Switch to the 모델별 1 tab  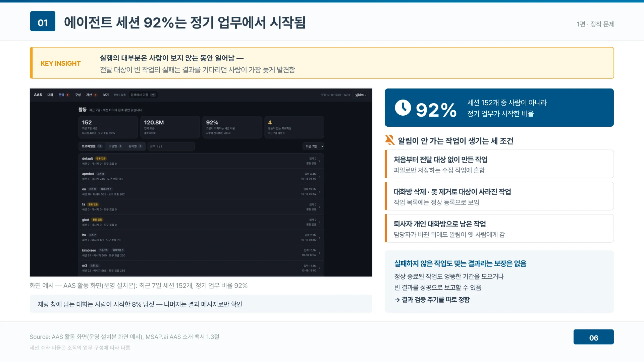(115, 146)
